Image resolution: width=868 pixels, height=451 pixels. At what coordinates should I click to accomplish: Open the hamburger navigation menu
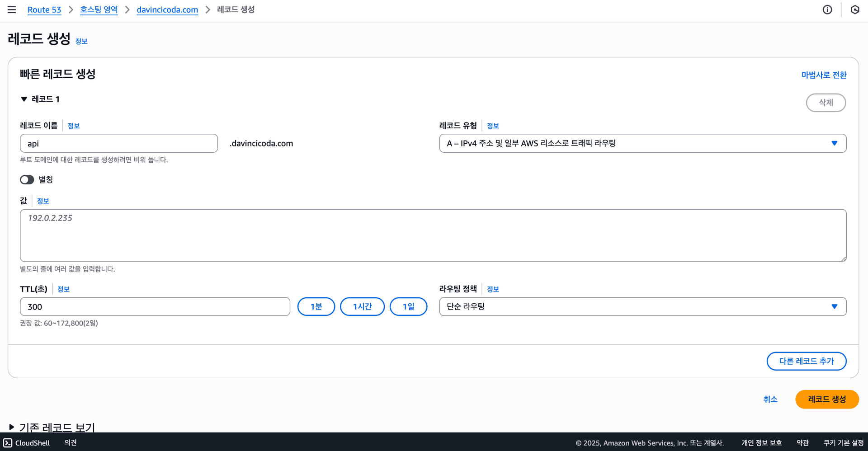point(12,9)
